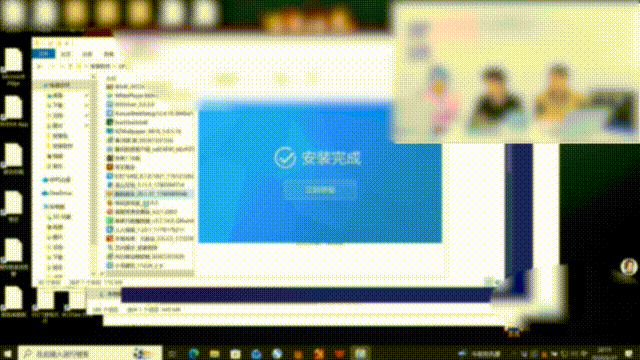The width and height of the screenshot is (640, 360).
Task: Sort files by the 名称 column header
Action: [x=111, y=78]
